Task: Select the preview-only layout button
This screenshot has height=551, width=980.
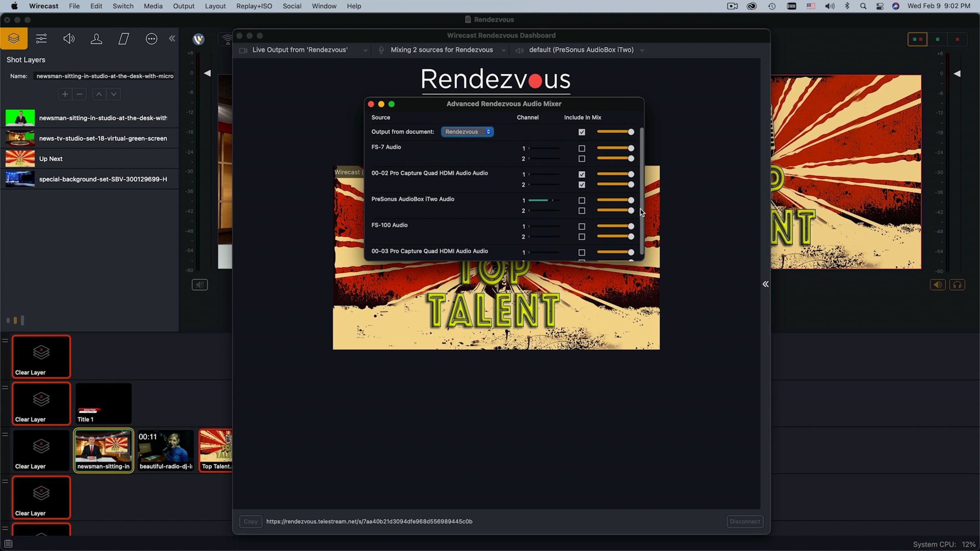Action: coord(938,39)
